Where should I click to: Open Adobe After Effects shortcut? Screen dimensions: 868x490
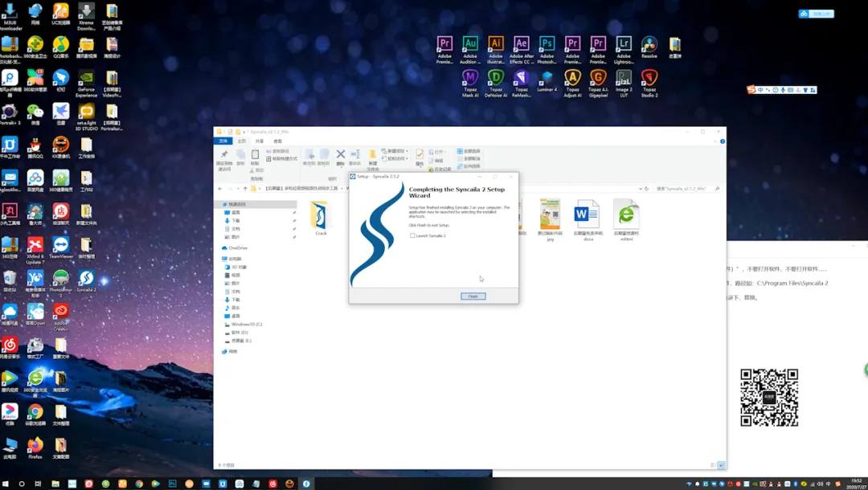click(x=522, y=44)
